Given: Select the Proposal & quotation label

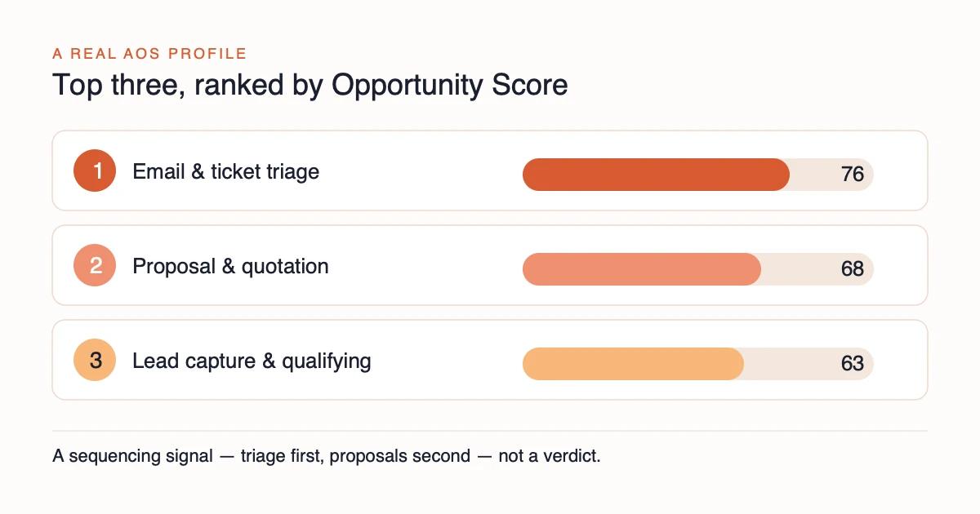Looking at the screenshot, I should (230, 266).
